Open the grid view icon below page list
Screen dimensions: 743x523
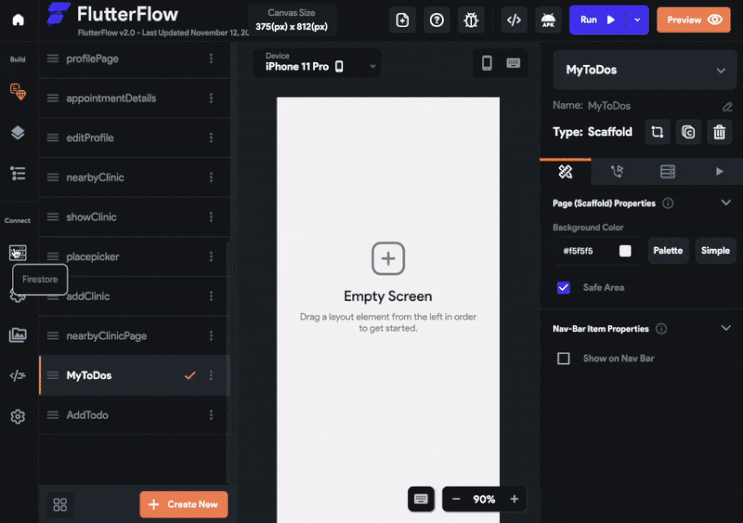[60, 505]
